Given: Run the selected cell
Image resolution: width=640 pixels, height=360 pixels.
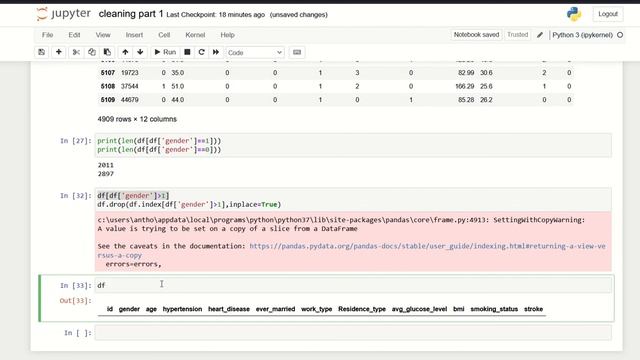Looking at the screenshot, I should (165, 52).
